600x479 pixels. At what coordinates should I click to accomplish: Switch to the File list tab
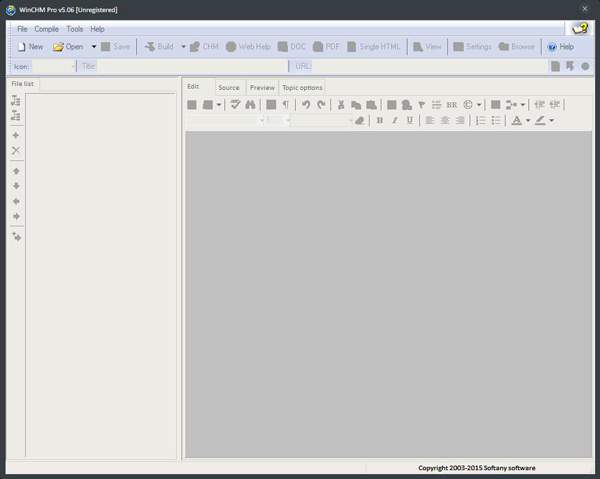tap(23, 84)
